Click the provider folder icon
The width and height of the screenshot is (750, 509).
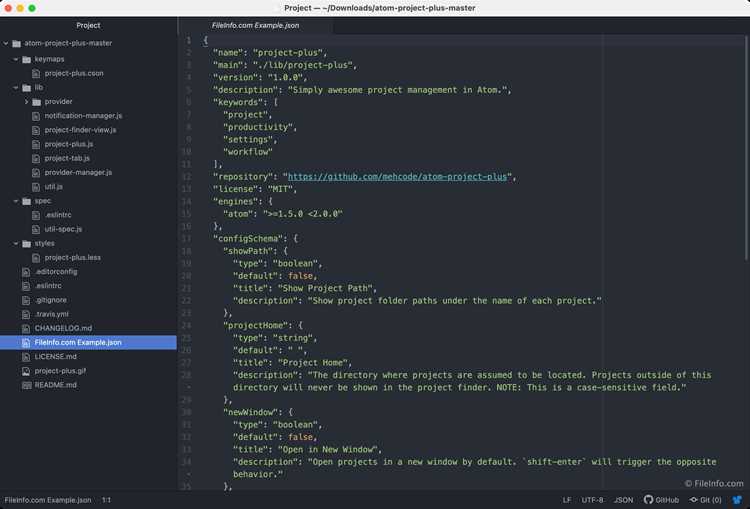(x=37, y=102)
